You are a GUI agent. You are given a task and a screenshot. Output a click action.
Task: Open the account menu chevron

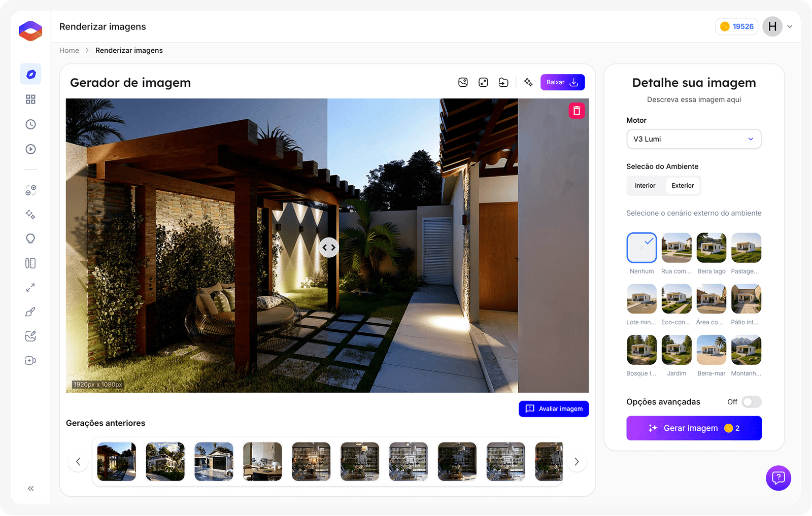790,26
